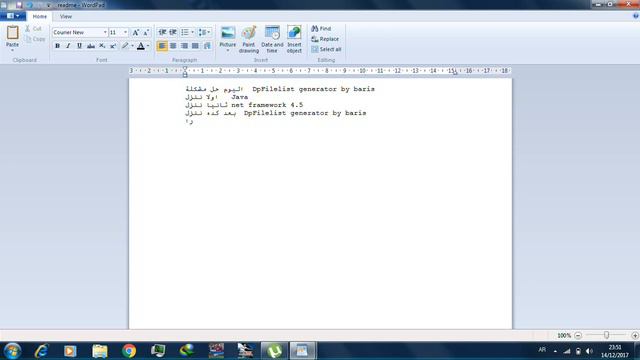Zoom out with minus button
Screen dimensions: 640x360
click(578, 335)
